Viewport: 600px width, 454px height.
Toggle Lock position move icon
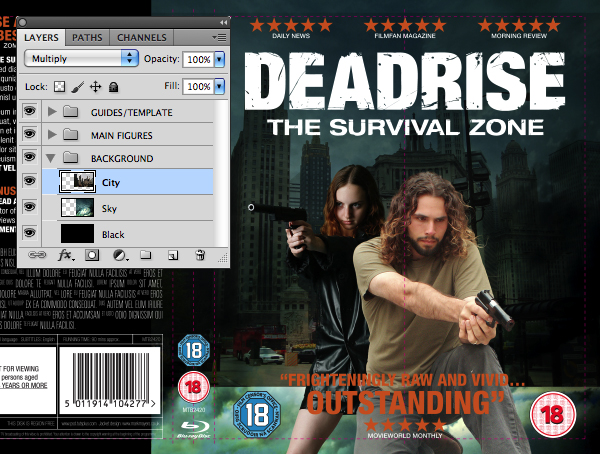click(95, 87)
